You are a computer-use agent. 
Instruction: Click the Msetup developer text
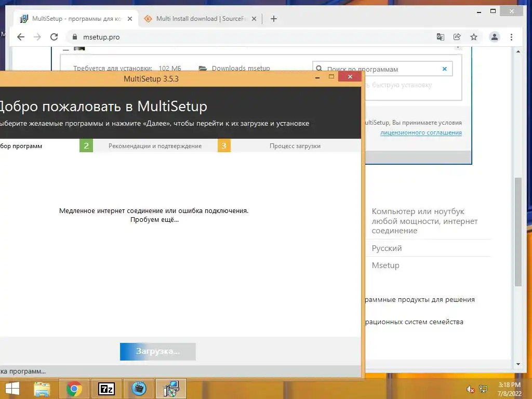pos(385,265)
